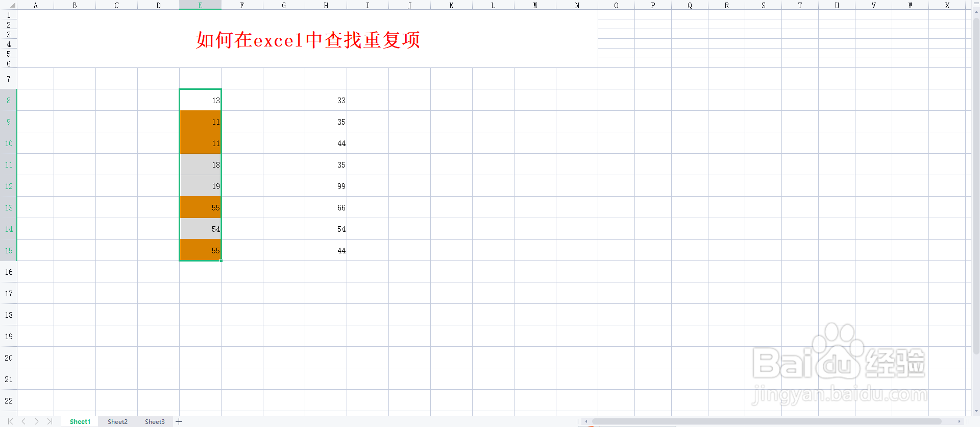Screen dimensions: 980x427
Task: Select column X header
Action: click(947, 5)
